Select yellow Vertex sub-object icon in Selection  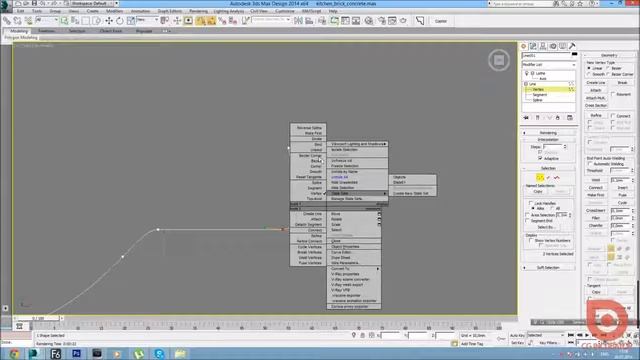[540, 178]
